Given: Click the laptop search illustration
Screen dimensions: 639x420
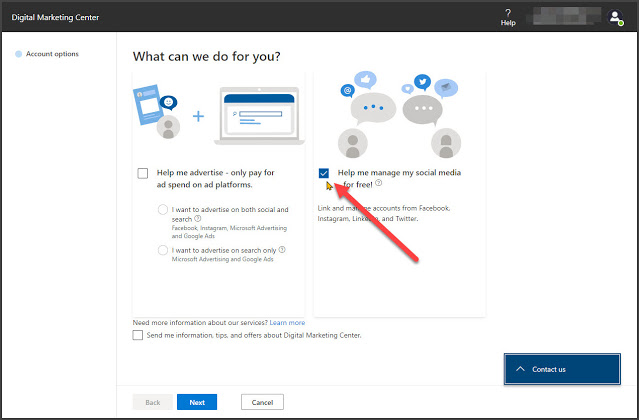Looking at the screenshot, I should pyautogui.click(x=259, y=116).
